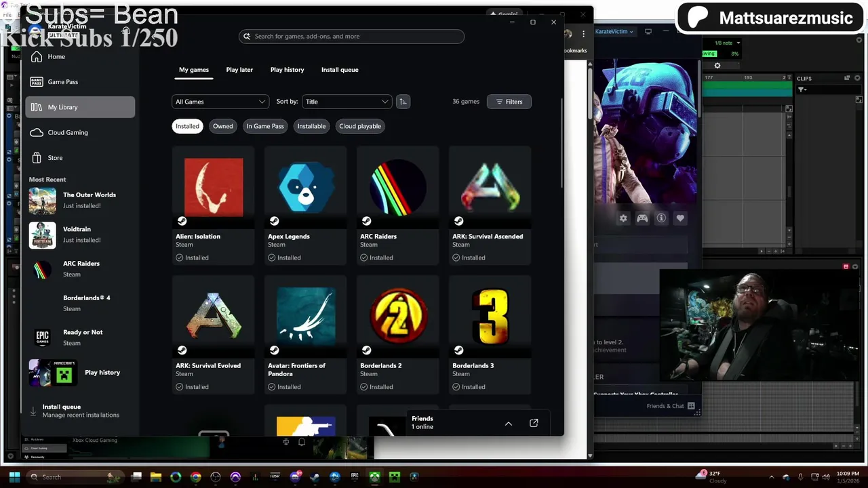This screenshot has width=868, height=488.
Task: Toggle the Cloud playable filter chip
Action: tap(360, 126)
